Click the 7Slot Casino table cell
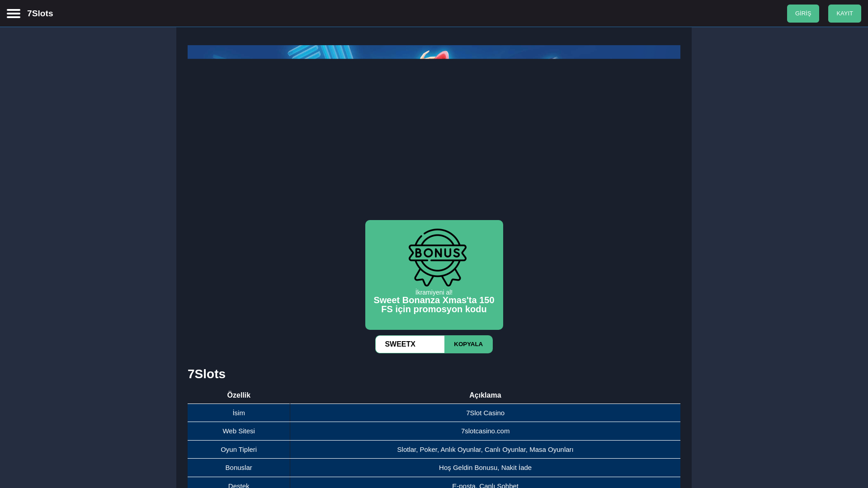This screenshot has width=868, height=488. pyautogui.click(x=485, y=413)
